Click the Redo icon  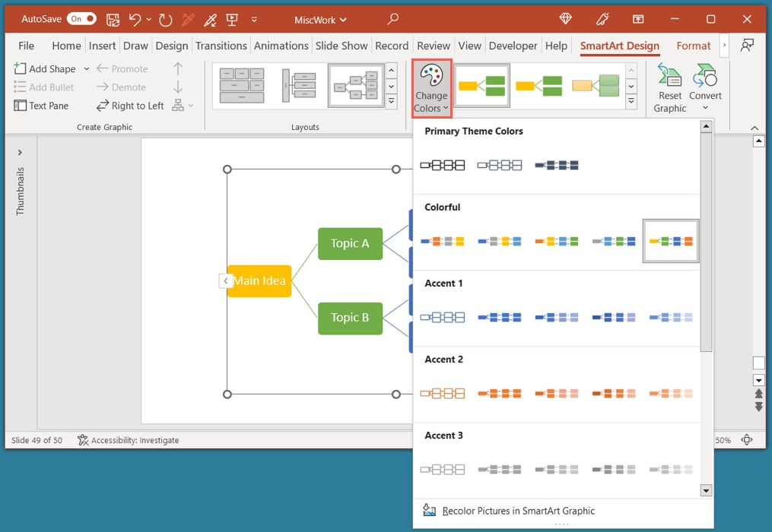[166, 20]
